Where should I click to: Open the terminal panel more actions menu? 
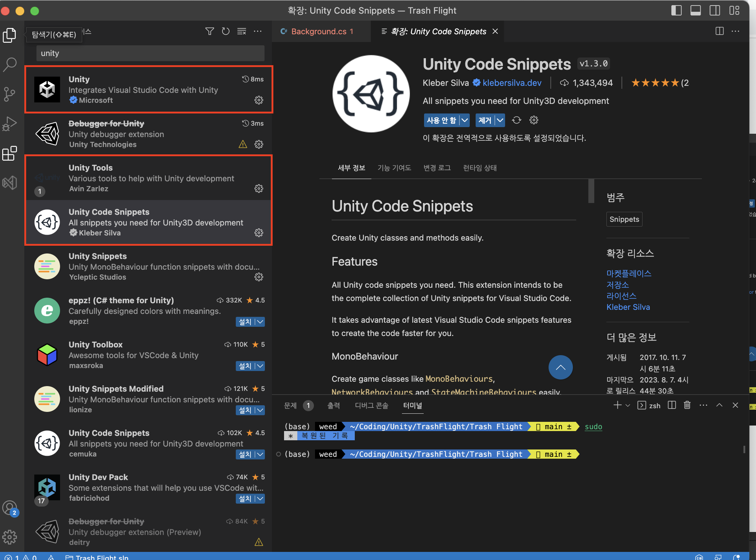(x=703, y=405)
